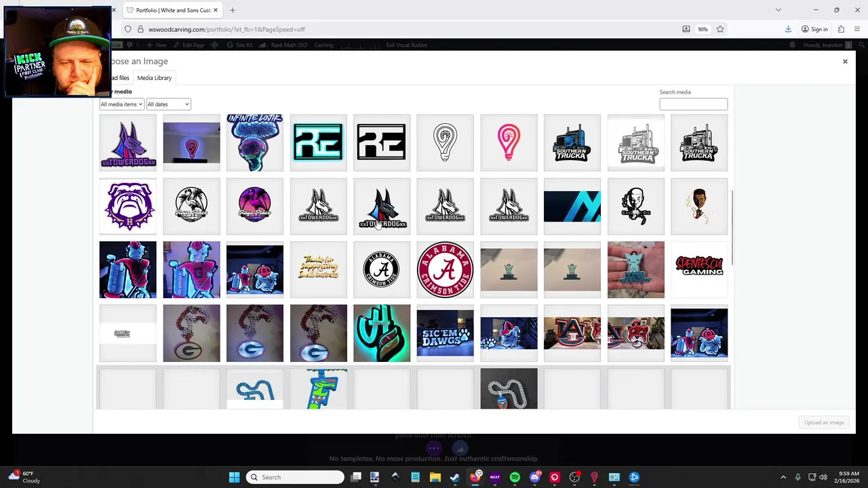
Task: Select the Spenpeson Gaming logo image
Action: [x=699, y=270]
